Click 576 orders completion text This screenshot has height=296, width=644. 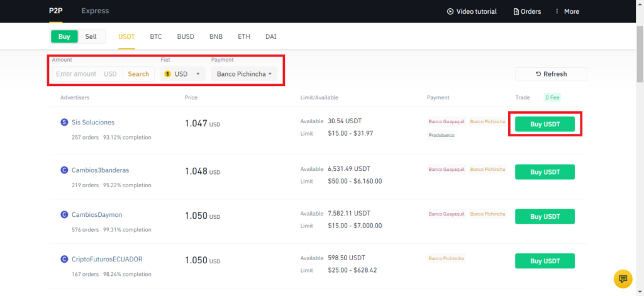pyautogui.click(x=111, y=229)
